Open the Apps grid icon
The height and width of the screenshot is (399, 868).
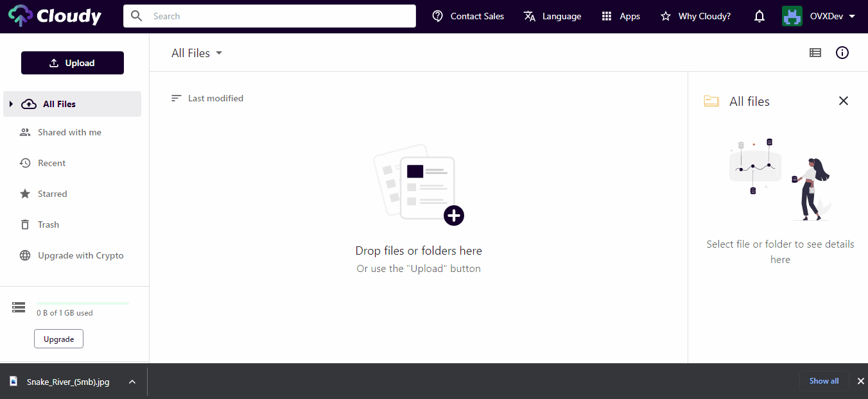coord(607,16)
